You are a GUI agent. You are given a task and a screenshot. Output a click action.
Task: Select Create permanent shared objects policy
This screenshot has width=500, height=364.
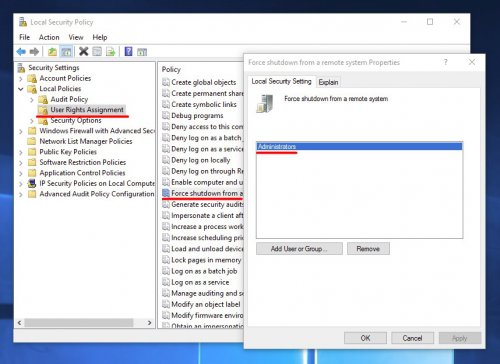click(207, 93)
